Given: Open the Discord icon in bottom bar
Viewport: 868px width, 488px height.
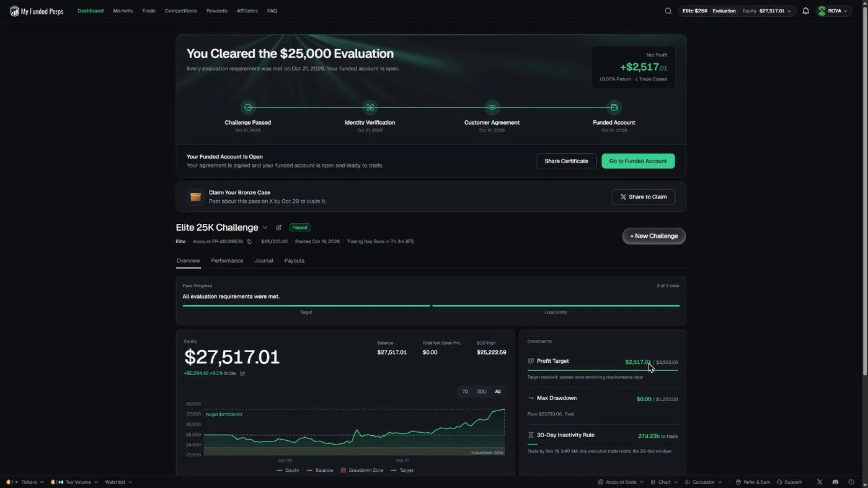Looking at the screenshot, I should click(835, 482).
